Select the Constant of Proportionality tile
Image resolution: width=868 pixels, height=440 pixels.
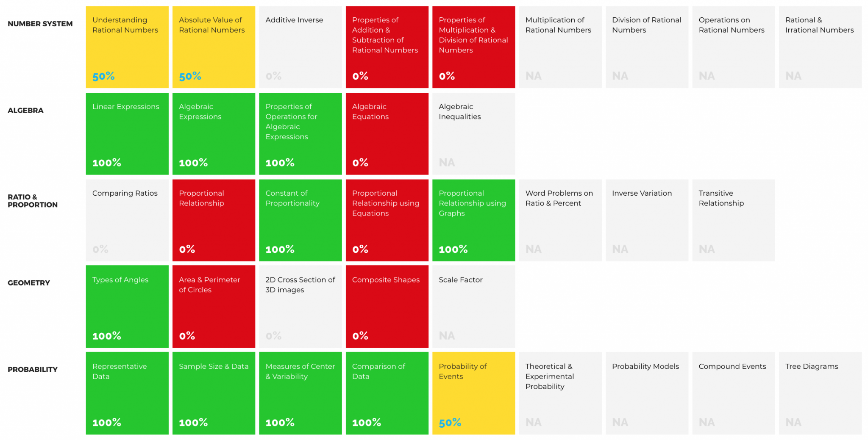coord(300,220)
